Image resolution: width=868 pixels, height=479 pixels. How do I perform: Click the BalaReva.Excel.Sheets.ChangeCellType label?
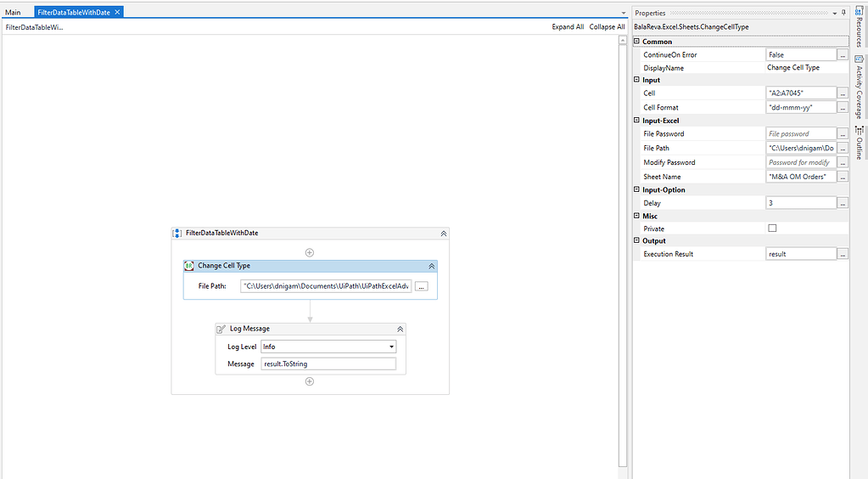[x=691, y=26]
